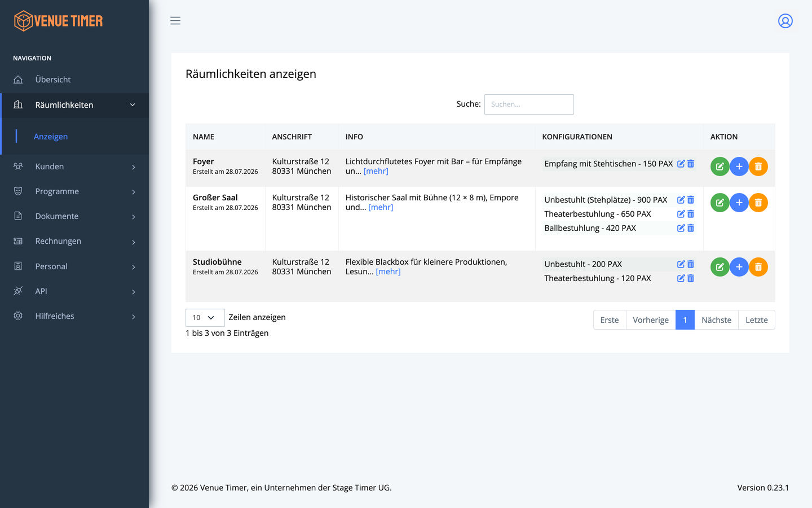Image resolution: width=812 pixels, height=508 pixels.
Task: Select the Anzeigen submenu item
Action: (51, 137)
